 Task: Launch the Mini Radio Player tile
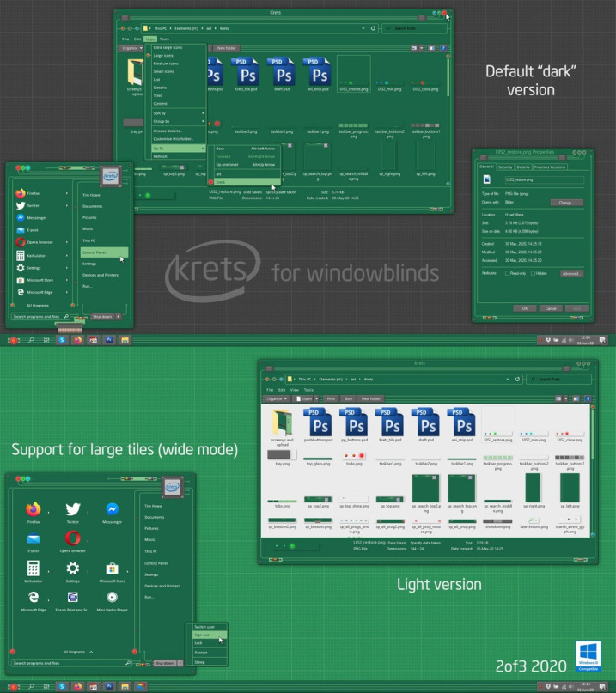click(112, 600)
